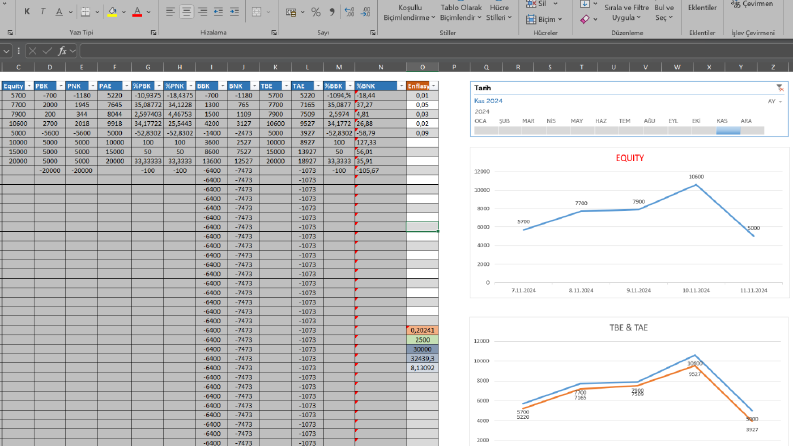The width and height of the screenshot is (793, 446).
Task: Click the green cell with 2500
Action: 422,340
